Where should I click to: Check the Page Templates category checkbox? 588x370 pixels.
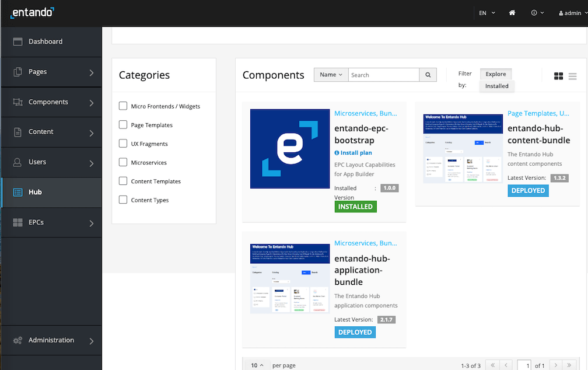(x=123, y=125)
